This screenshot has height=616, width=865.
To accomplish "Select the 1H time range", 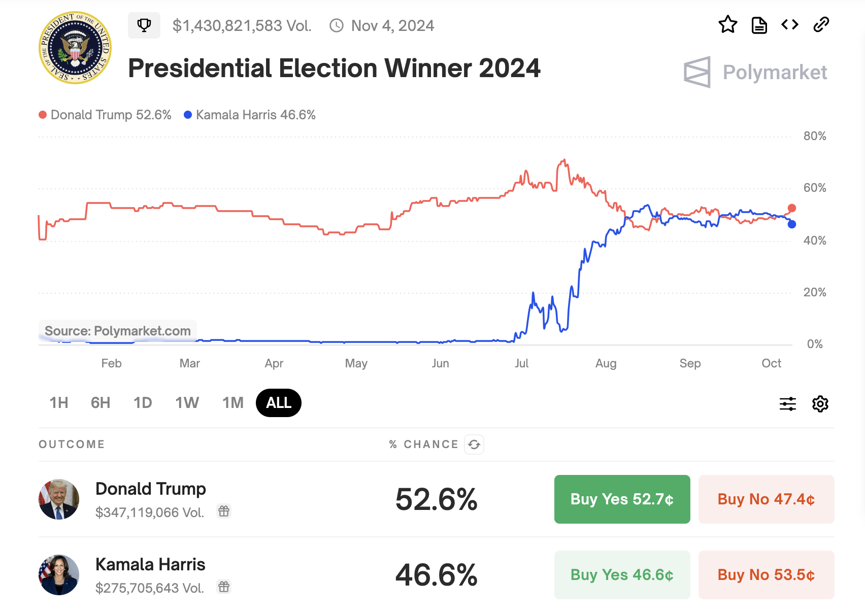I will point(59,403).
